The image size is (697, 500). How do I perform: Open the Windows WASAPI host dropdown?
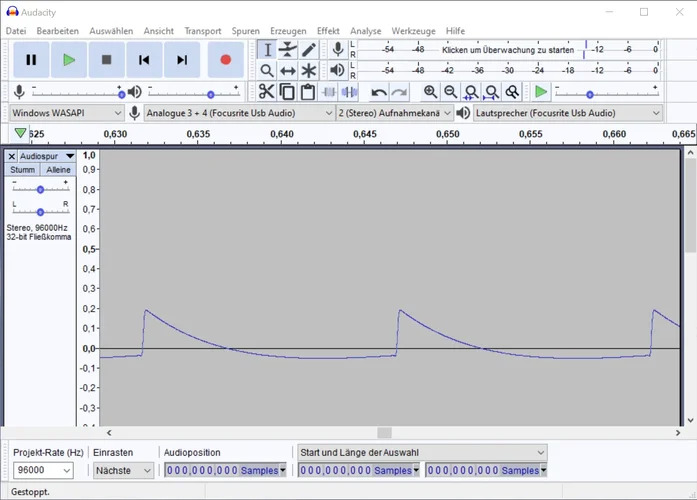pyautogui.click(x=67, y=113)
